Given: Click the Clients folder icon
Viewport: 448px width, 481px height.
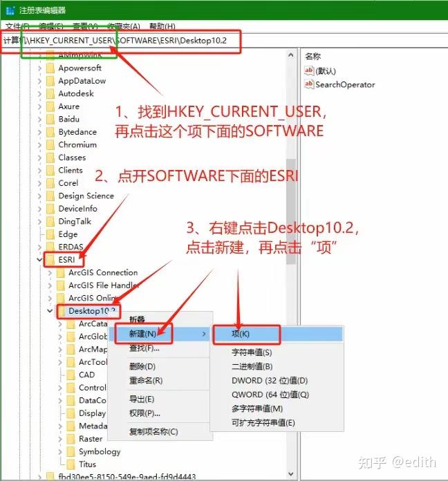Looking at the screenshot, I should pyautogui.click(x=50, y=170).
